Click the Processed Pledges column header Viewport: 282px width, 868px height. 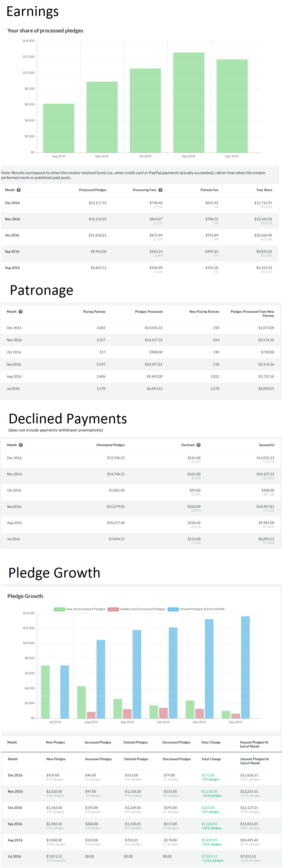tap(93, 190)
